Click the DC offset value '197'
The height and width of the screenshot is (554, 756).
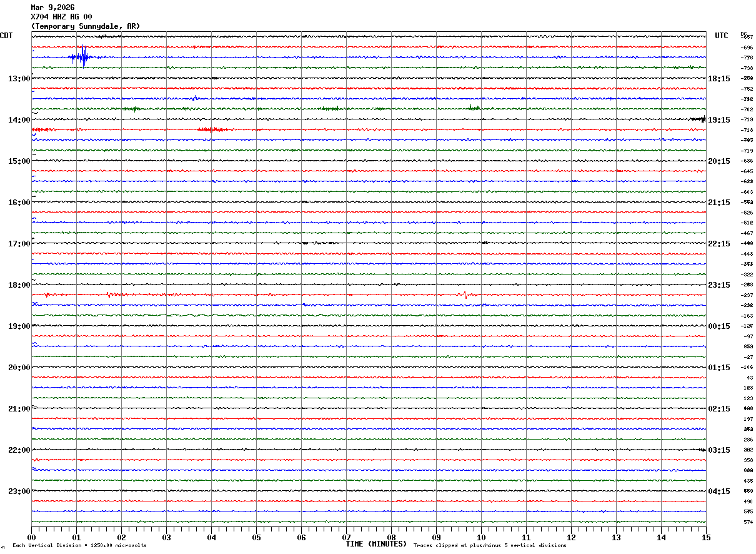point(748,419)
